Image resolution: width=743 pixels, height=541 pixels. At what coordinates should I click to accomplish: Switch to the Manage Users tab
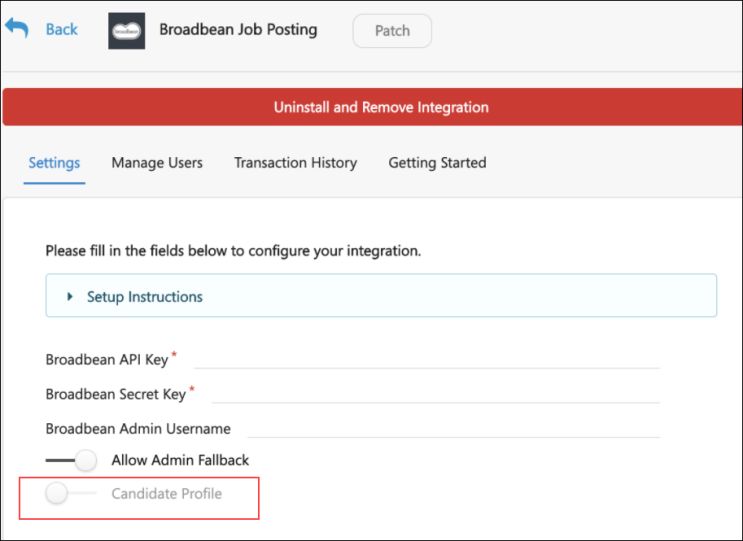[x=157, y=163]
